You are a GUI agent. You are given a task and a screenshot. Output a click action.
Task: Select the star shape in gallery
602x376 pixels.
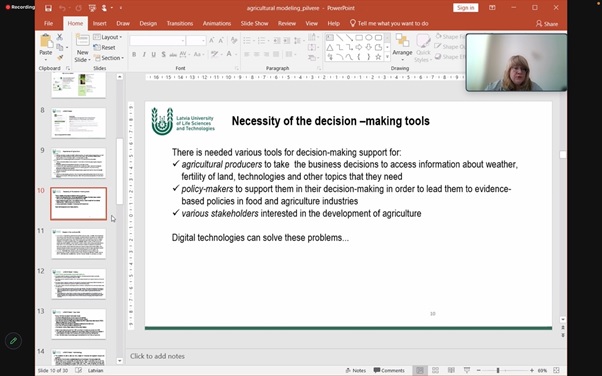tap(378, 57)
